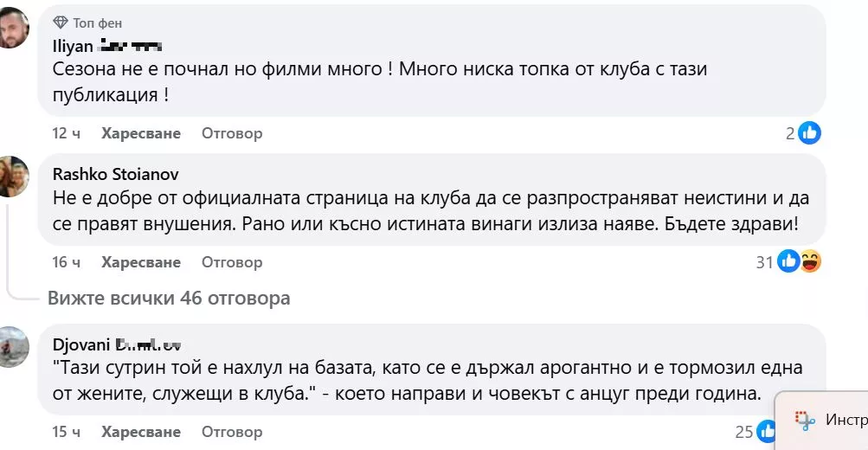Click the like reaction icon on Iliyan's comment
This screenshot has width=868, height=450.
pyautogui.click(x=809, y=133)
